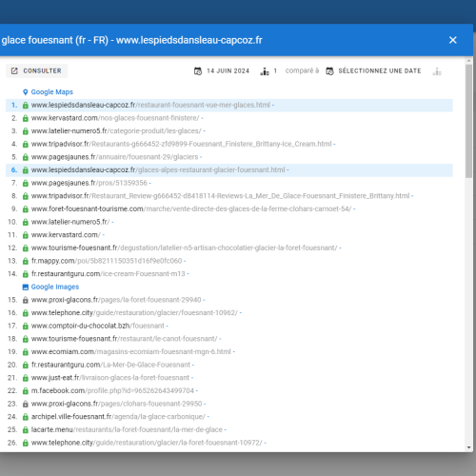Click the Google Maps pin icon

click(x=26, y=92)
